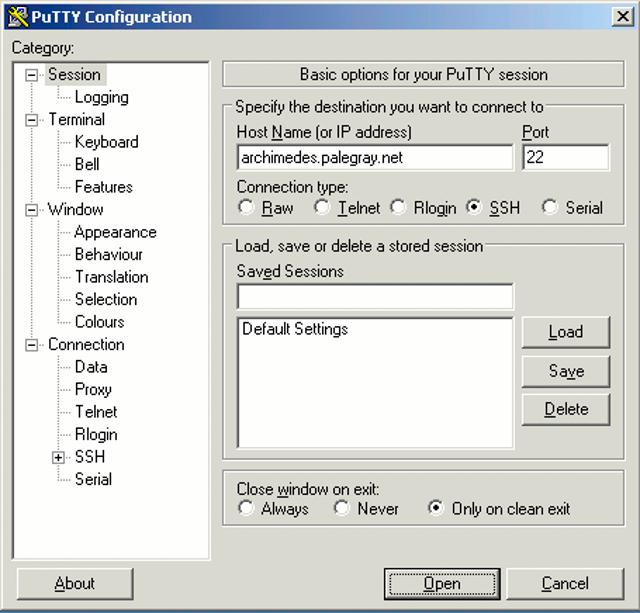
Task: Click the Save session button
Action: 565,371
